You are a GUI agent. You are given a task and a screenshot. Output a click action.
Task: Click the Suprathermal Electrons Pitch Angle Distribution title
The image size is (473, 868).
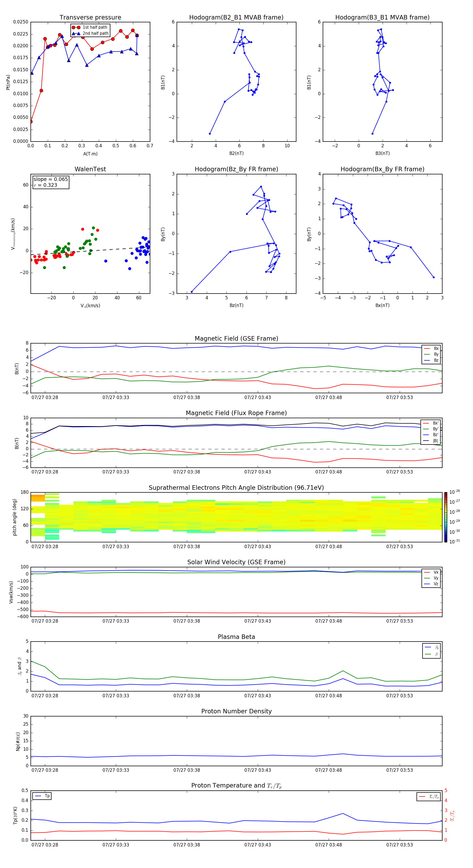(236, 488)
